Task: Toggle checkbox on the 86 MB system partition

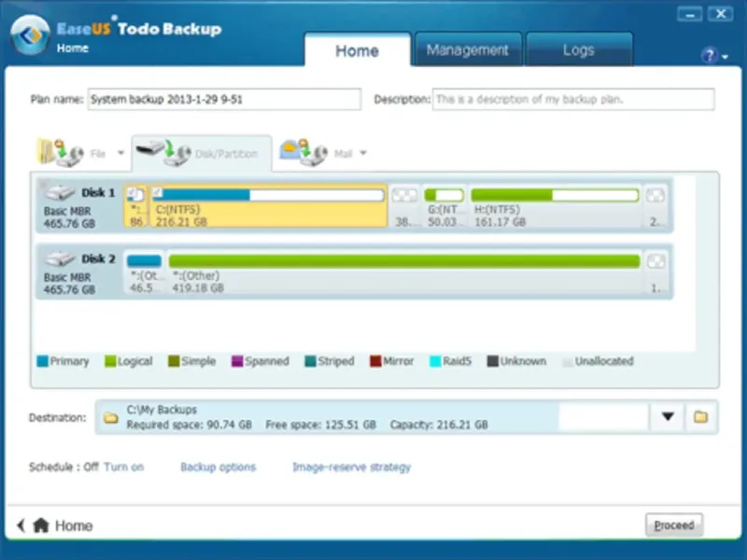Action: (x=133, y=193)
